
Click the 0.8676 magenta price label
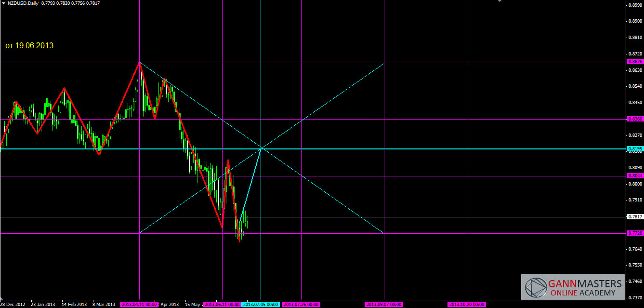pos(635,62)
